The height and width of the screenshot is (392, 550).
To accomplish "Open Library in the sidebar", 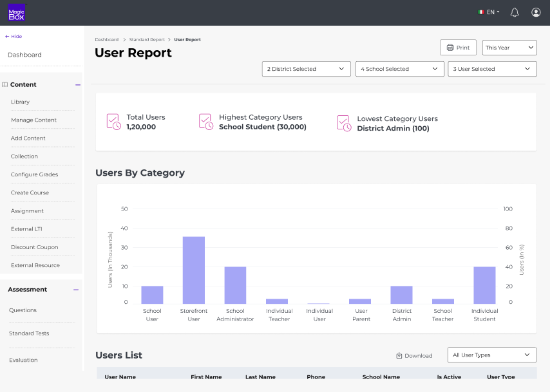I will click(x=21, y=102).
